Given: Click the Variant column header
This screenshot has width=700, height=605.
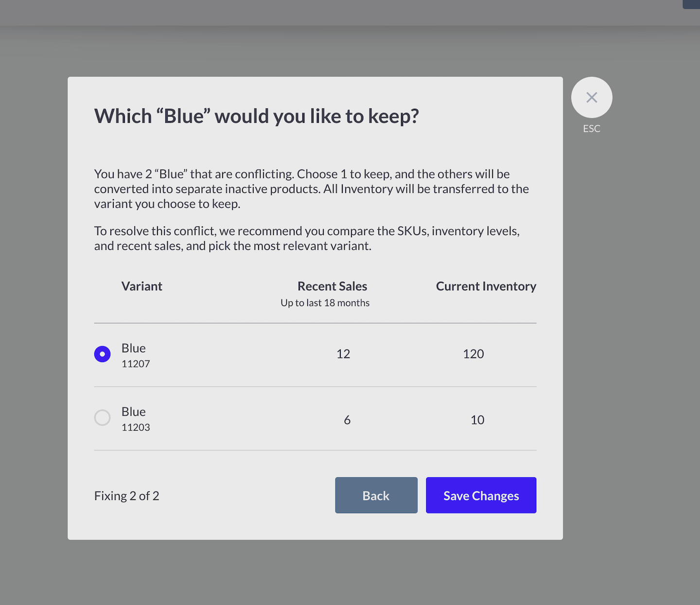Looking at the screenshot, I should click(141, 286).
